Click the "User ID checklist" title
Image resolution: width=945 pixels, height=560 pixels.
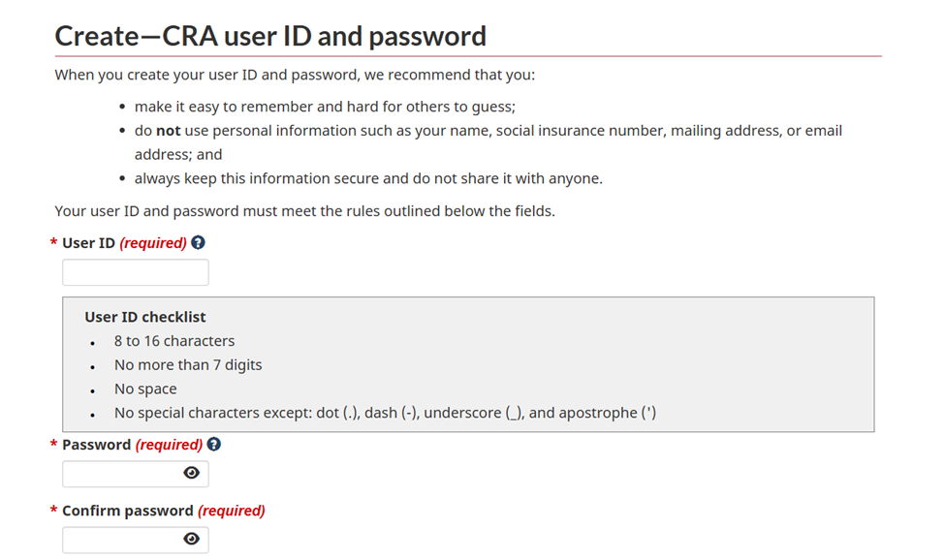pyautogui.click(x=145, y=317)
